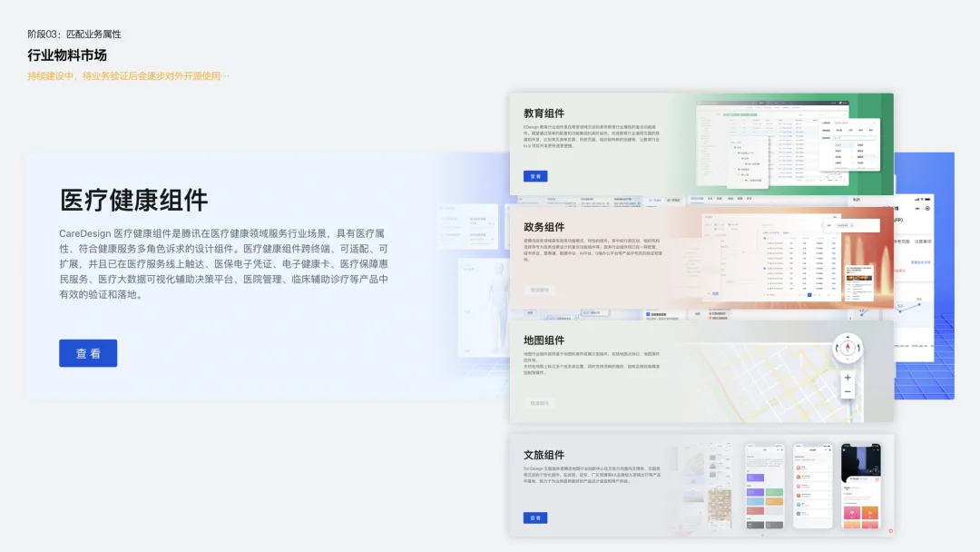
Task: Click the 医疗健康组件 heading
Action: click(x=133, y=200)
